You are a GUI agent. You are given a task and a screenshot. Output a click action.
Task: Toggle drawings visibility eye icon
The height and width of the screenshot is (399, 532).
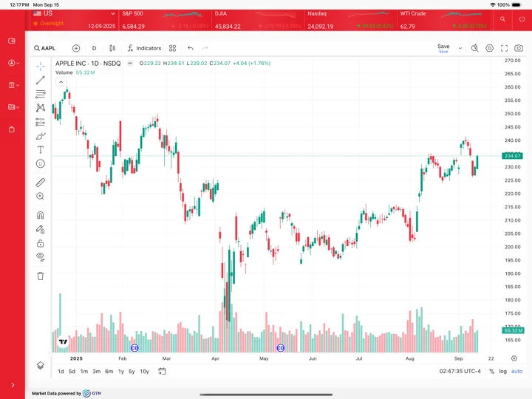41,257
